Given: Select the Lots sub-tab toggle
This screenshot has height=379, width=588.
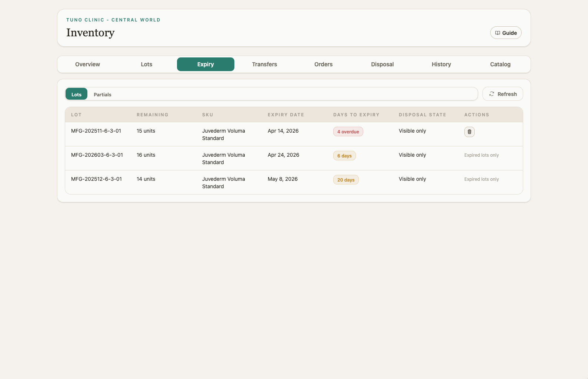Looking at the screenshot, I should [x=76, y=94].
